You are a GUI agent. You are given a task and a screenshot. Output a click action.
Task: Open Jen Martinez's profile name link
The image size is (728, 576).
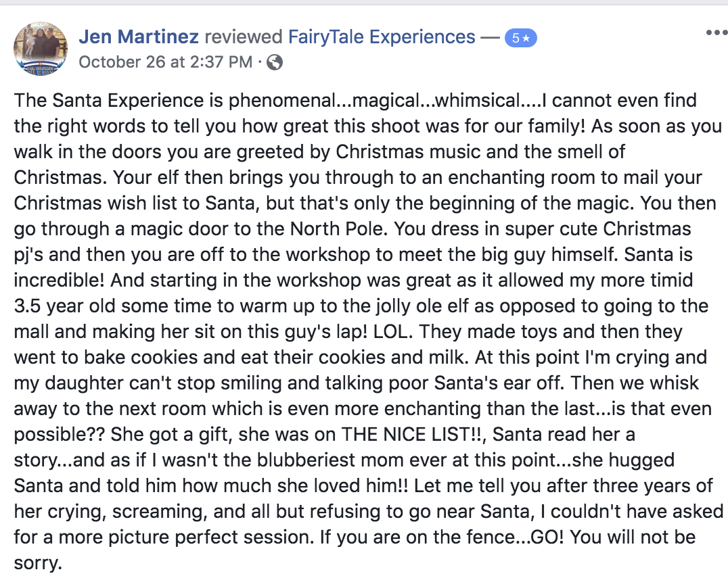[x=139, y=37]
